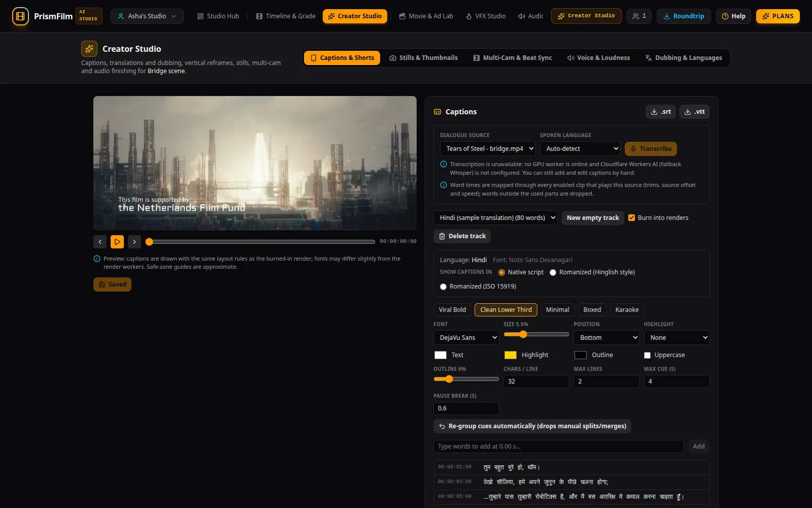Click Pause Break input field
Image resolution: width=812 pixels, height=508 pixels.
tap(466, 408)
